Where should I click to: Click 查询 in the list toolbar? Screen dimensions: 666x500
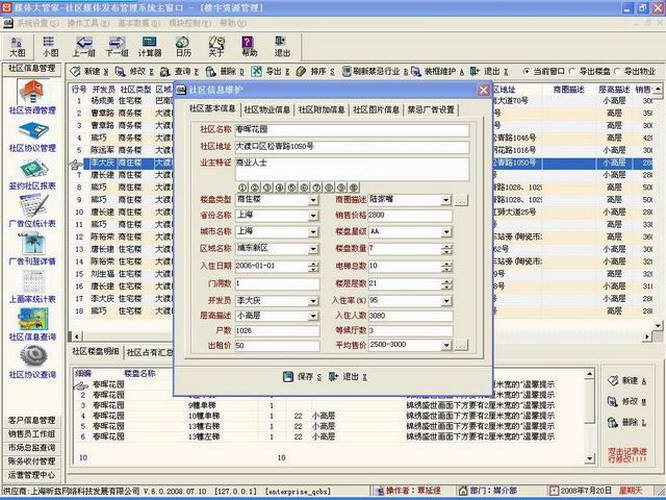click(x=179, y=71)
